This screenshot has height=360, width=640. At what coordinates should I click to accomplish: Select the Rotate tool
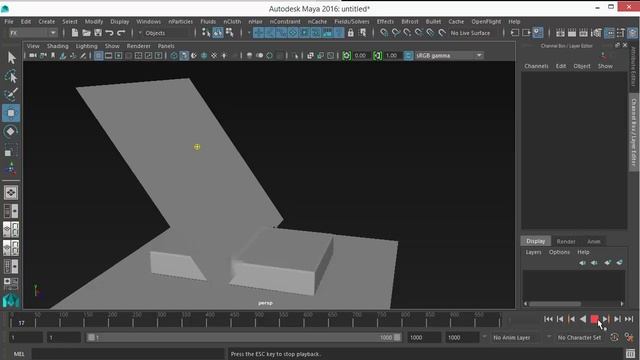click(x=11, y=131)
